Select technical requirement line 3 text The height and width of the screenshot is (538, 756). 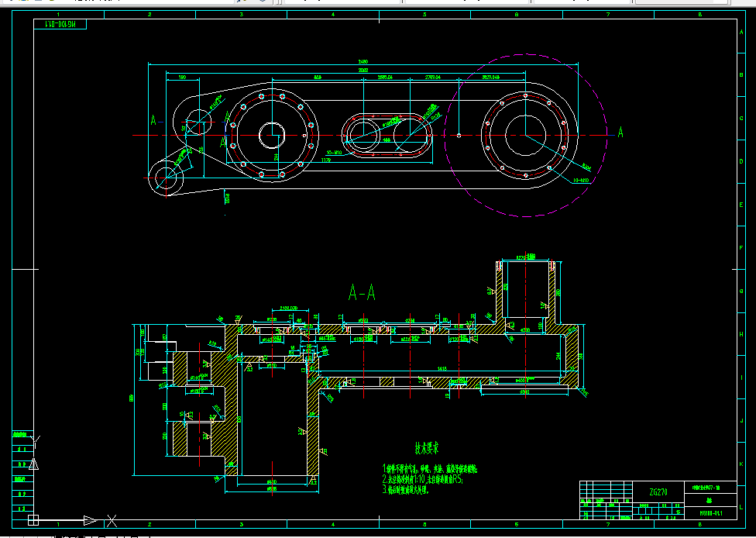pyautogui.click(x=405, y=490)
